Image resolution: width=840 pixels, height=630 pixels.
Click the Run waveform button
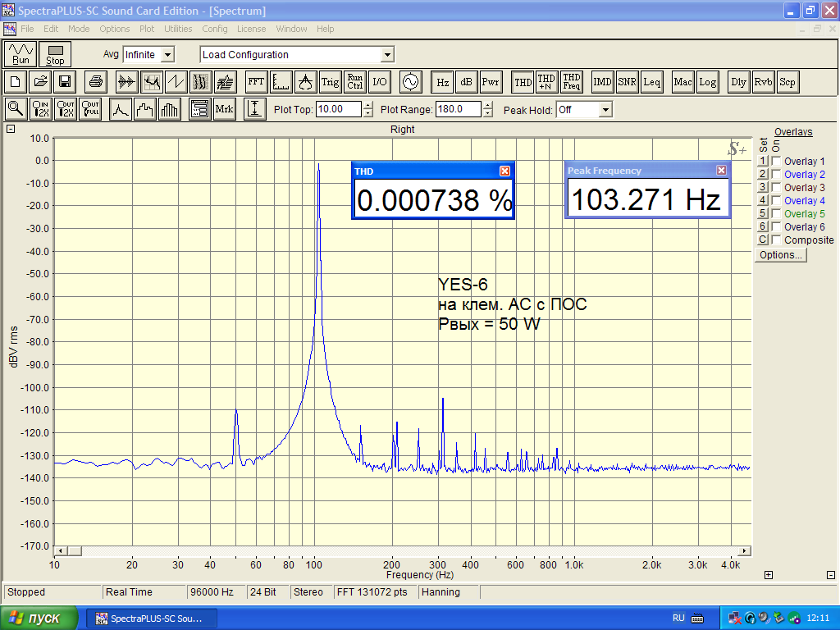click(x=21, y=54)
